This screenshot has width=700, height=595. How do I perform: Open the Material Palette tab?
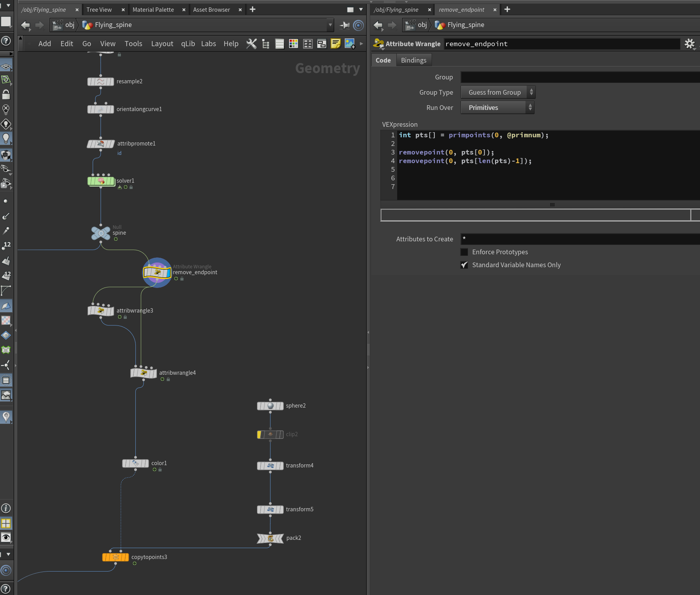coord(153,9)
